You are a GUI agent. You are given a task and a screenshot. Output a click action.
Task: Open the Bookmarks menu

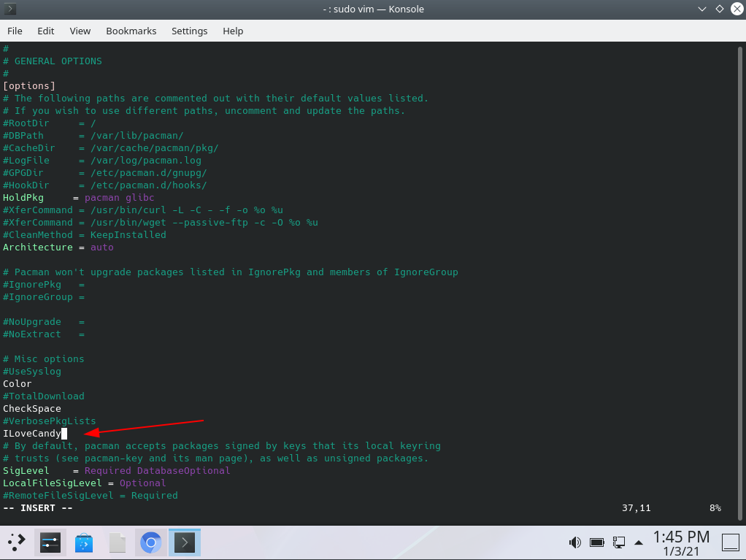tap(131, 31)
